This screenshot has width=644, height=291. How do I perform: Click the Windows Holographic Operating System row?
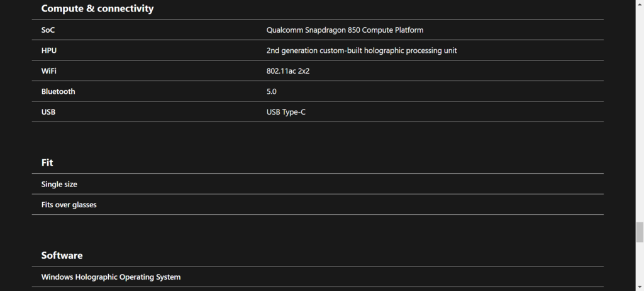pyautogui.click(x=111, y=277)
